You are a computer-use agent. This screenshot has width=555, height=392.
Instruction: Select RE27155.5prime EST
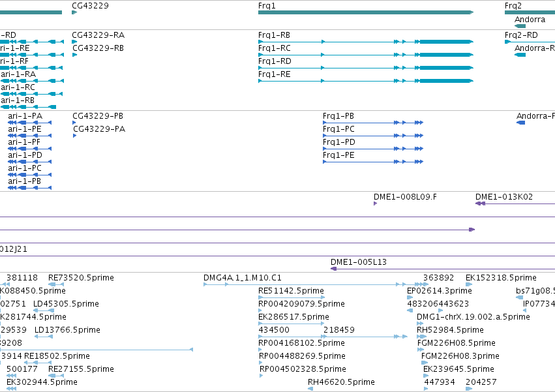click(x=81, y=370)
